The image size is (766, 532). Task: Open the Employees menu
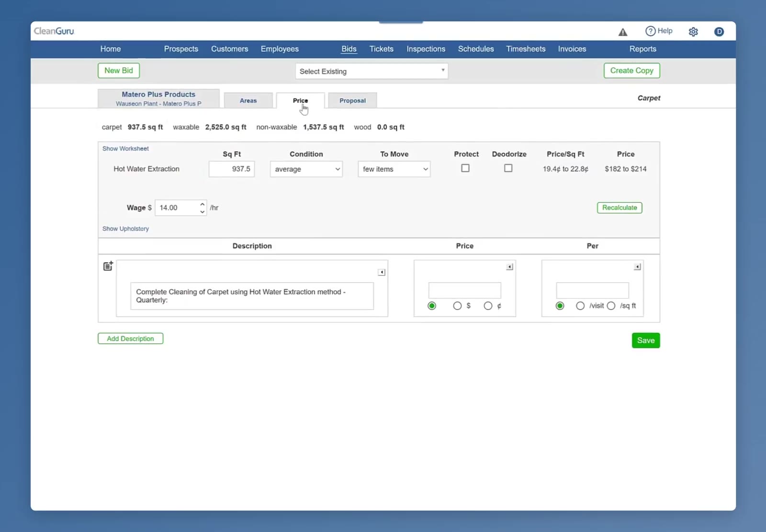click(280, 49)
